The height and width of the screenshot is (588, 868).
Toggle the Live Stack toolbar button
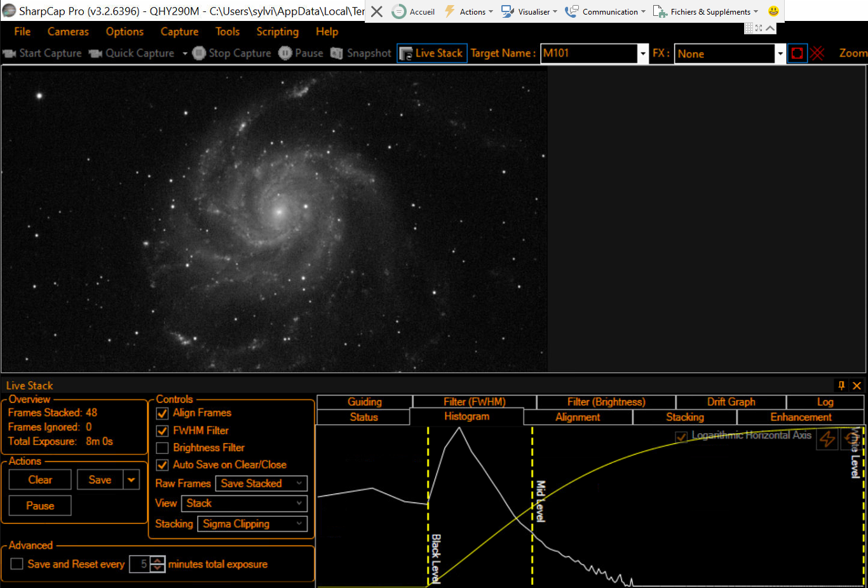(x=432, y=53)
